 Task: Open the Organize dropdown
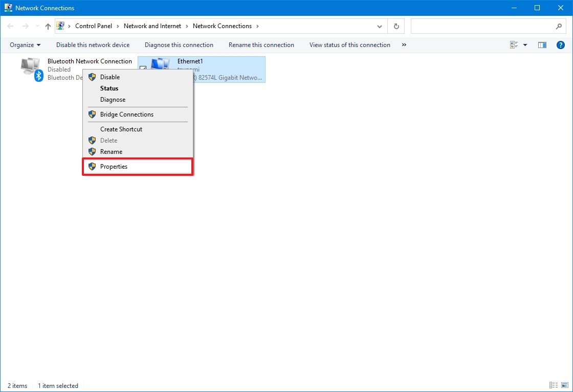tap(25, 45)
